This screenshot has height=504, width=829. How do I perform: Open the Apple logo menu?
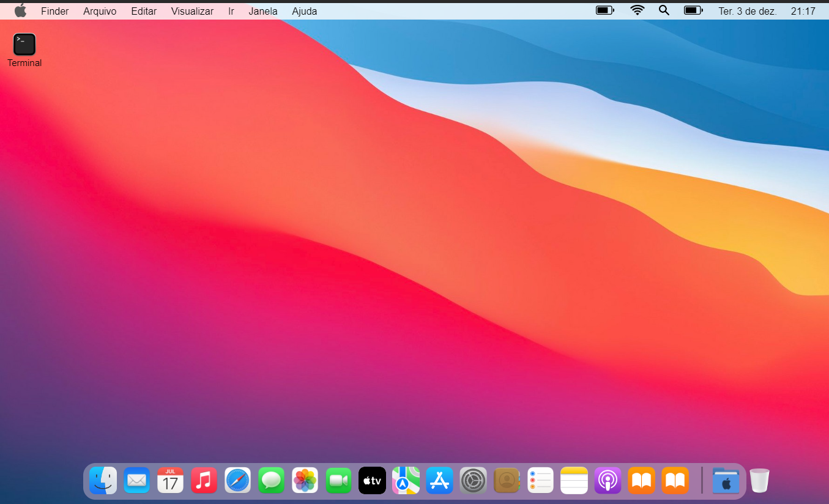20,11
